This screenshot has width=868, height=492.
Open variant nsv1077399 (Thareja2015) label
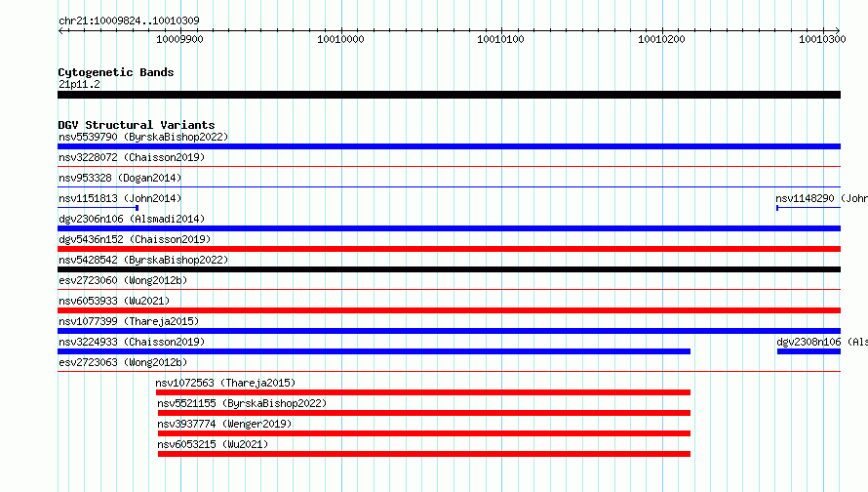pyautogui.click(x=129, y=321)
